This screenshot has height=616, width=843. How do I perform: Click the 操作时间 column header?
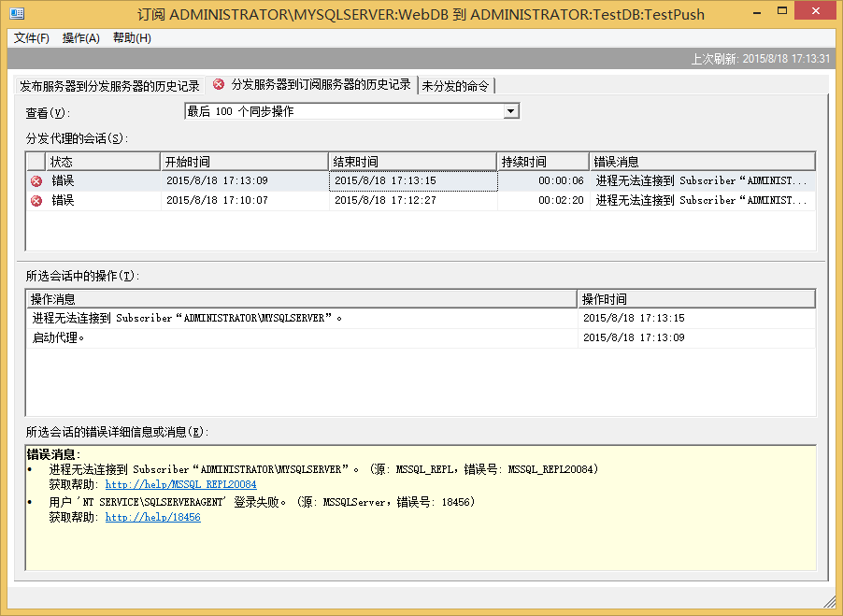point(697,299)
